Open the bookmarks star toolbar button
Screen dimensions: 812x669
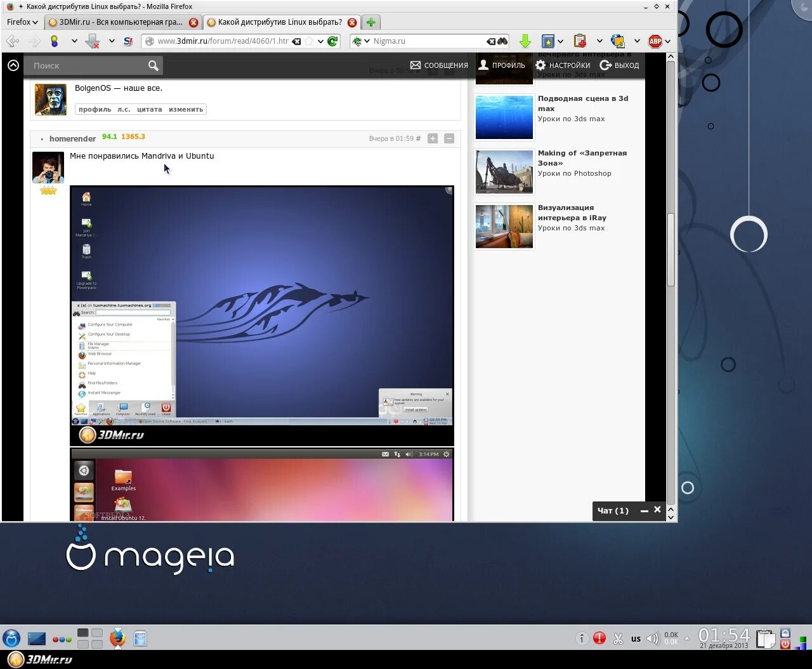(x=548, y=41)
